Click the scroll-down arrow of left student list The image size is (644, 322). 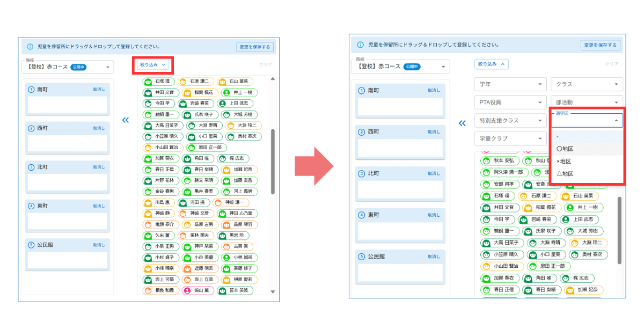[x=273, y=292]
